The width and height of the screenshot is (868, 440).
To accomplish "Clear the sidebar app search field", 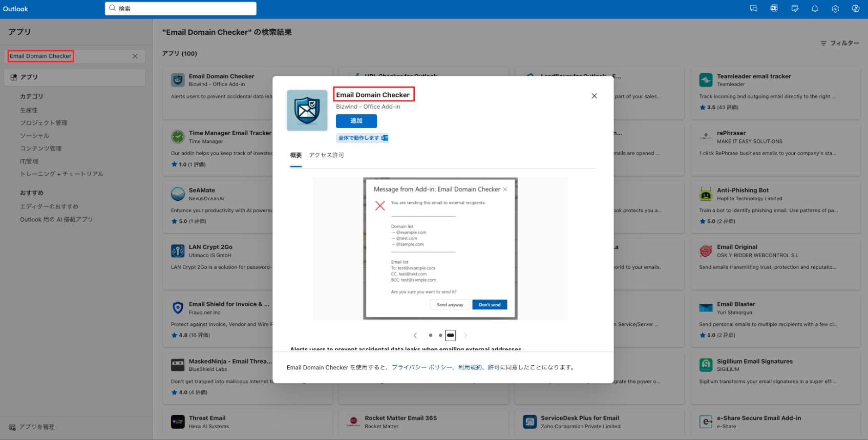I will click(x=135, y=56).
